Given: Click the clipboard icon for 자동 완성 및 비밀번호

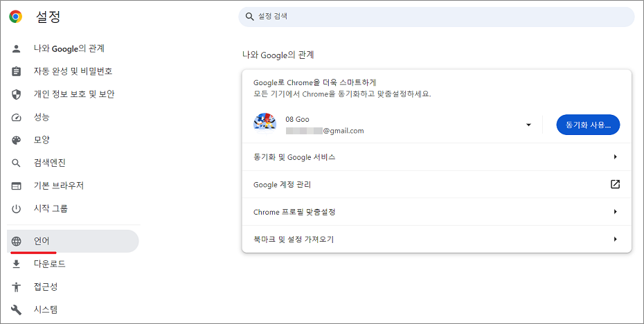Looking at the screenshot, I should coord(16,71).
